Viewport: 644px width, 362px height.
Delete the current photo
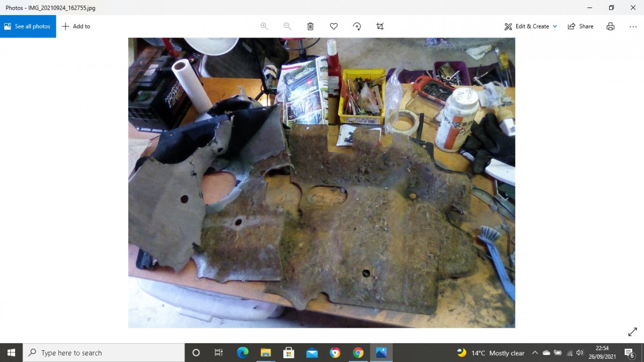(310, 26)
